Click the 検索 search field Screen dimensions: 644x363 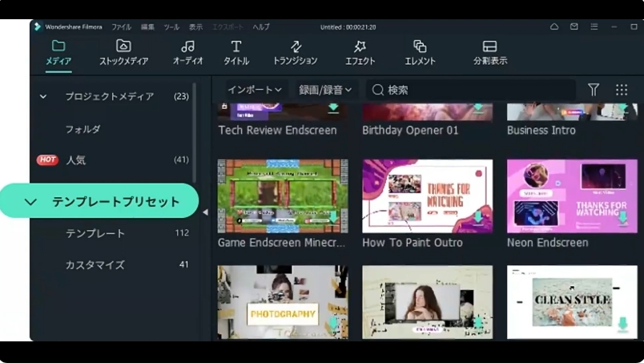point(473,90)
